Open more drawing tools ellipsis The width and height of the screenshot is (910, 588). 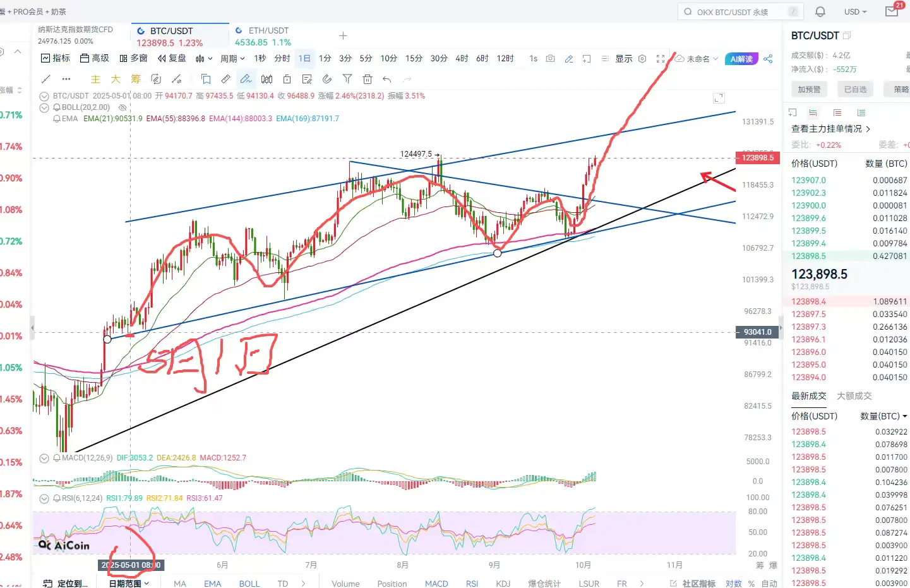point(66,79)
